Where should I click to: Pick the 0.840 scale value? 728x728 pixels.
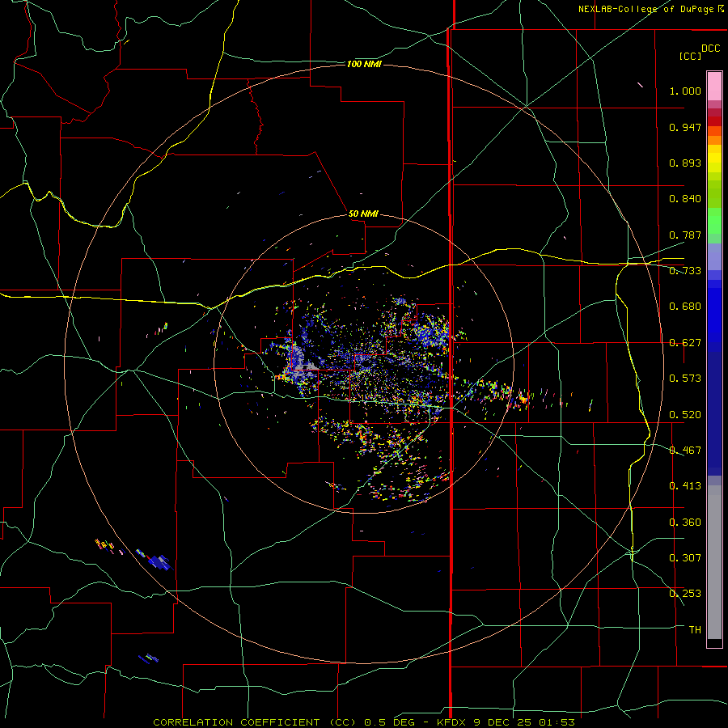685,199
